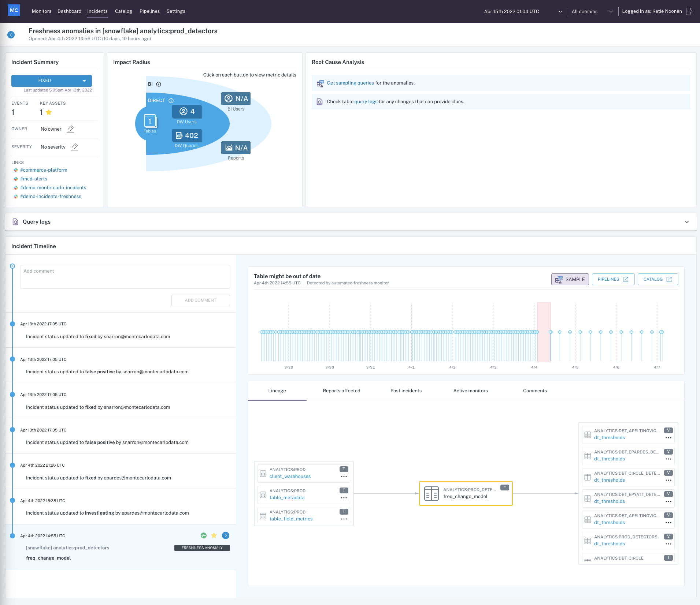Toggle the key asset star on timeline event
Image resolution: width=700 pixels, height=605 pixels.
pyautogui.click(x=214, y=535)
